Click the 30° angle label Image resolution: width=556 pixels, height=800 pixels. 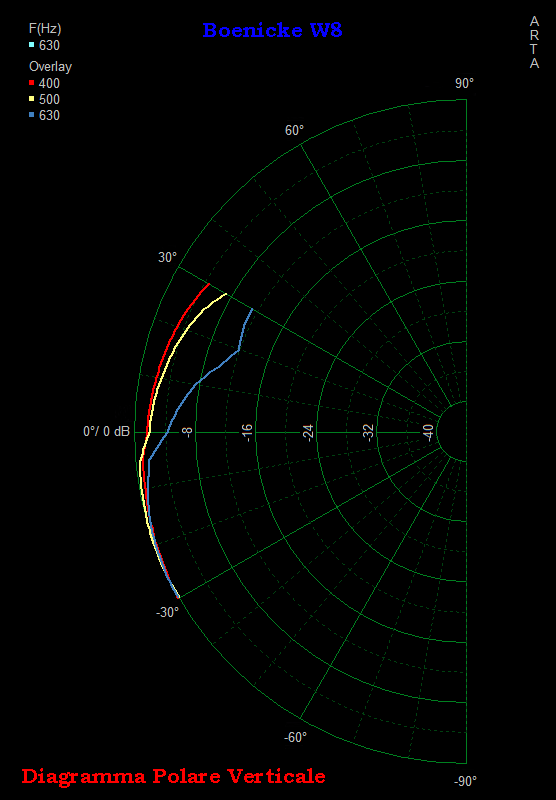click(167, 257)
